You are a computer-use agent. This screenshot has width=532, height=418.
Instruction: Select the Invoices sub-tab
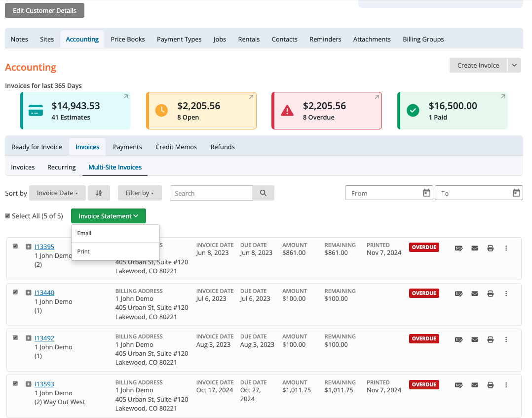23,167
